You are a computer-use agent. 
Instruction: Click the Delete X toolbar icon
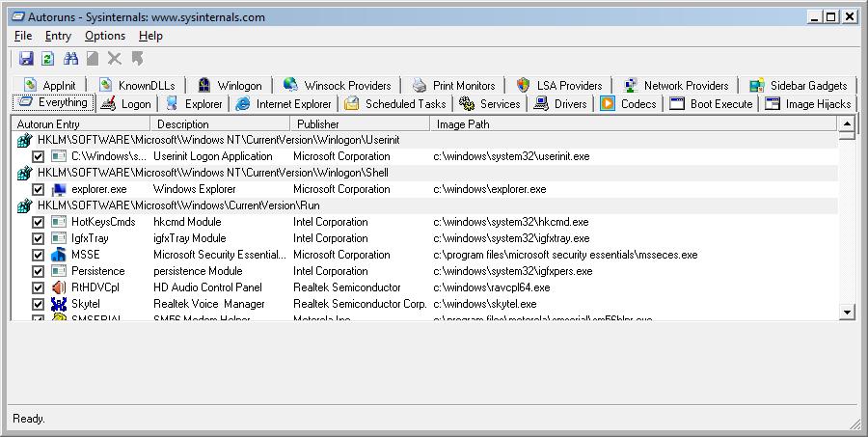(115, 58)
